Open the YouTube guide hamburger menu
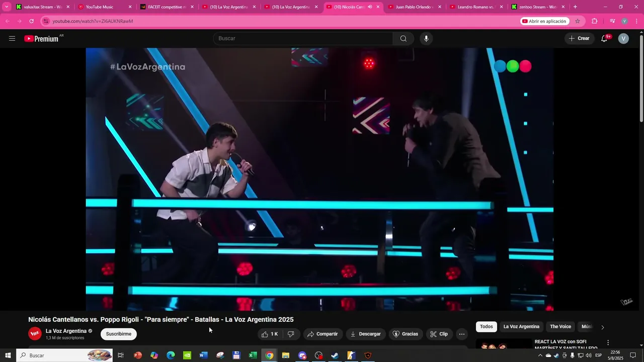The height and width of the screenshot is (362, 644). [12, 39]
